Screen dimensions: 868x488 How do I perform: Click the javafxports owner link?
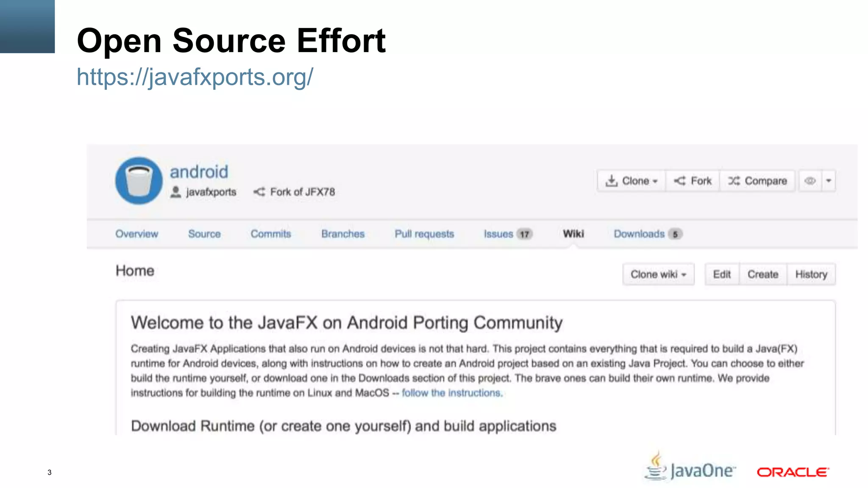coord(211,192)
